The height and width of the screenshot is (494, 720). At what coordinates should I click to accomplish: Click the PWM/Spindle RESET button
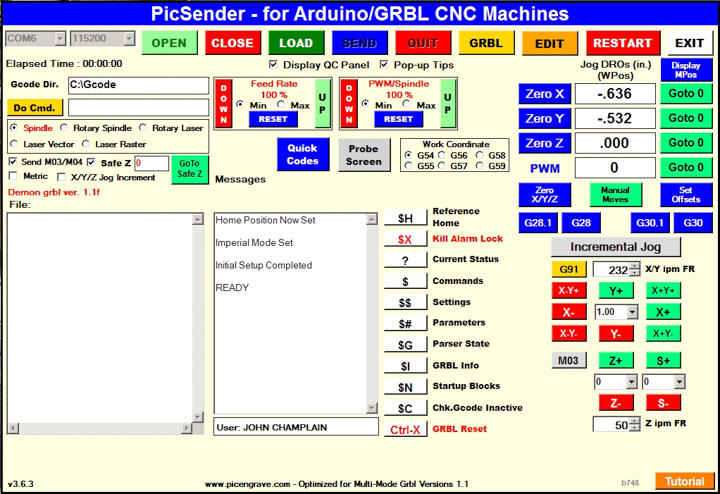click(x=399, y=119)
